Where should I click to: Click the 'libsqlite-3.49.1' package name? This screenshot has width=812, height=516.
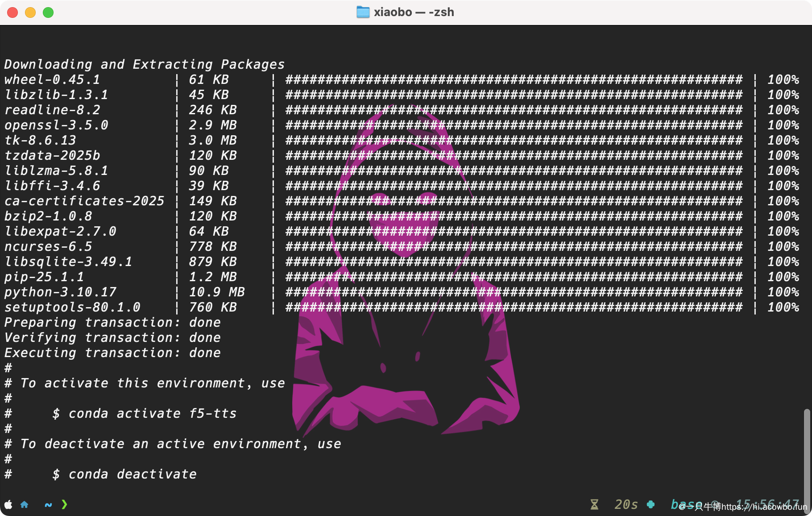[x=68, y=262]
